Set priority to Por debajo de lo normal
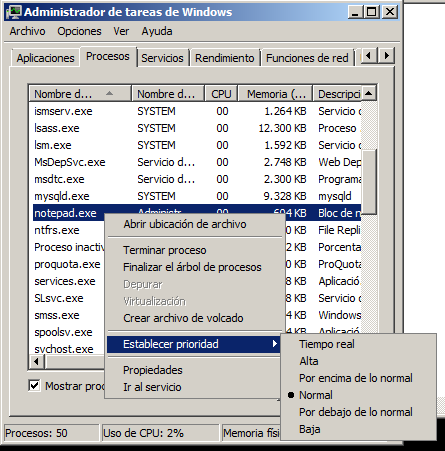The width and height of the screenshot is (445, 451). point(359,412)
